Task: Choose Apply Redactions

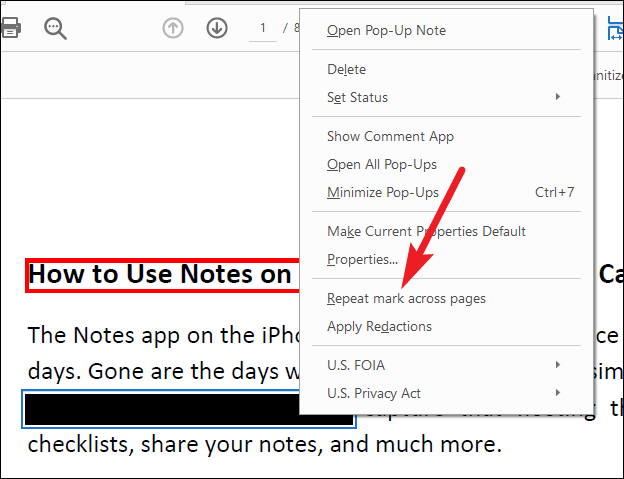Action: (x=447, y=326)
